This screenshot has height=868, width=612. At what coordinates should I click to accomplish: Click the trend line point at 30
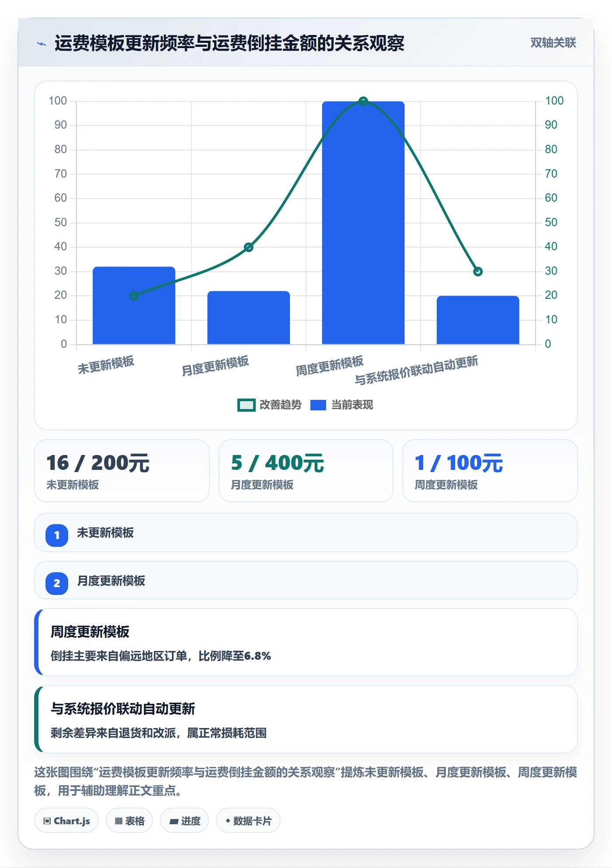tap(478, 272)
